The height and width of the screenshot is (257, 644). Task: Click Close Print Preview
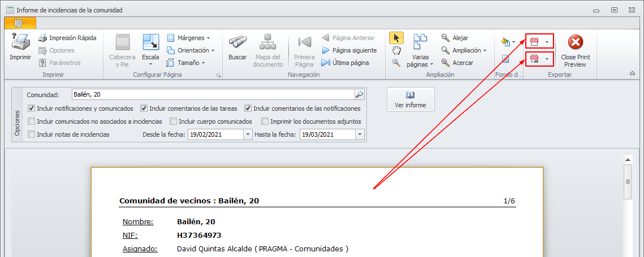coord(576,50)
